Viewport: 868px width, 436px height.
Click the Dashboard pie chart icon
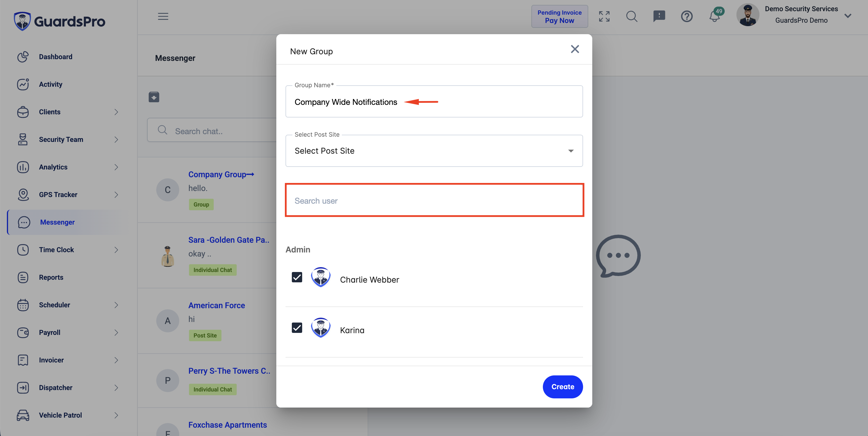click(23, 57)
